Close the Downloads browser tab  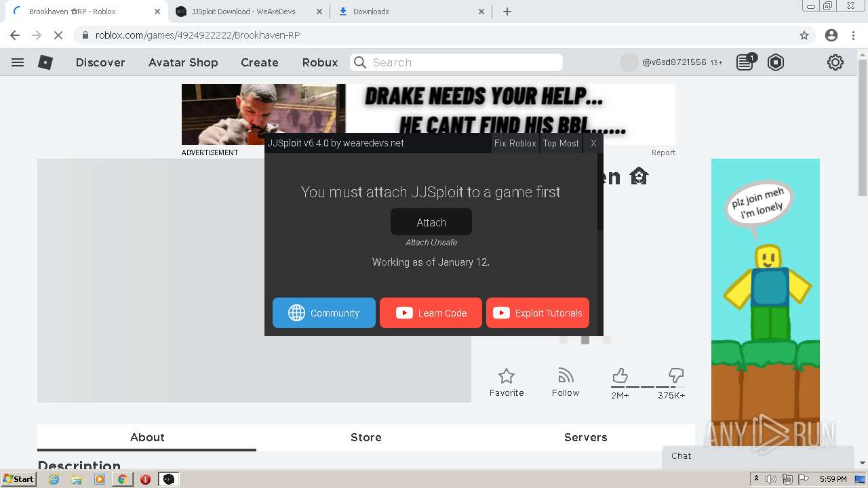tap(481, 12)
